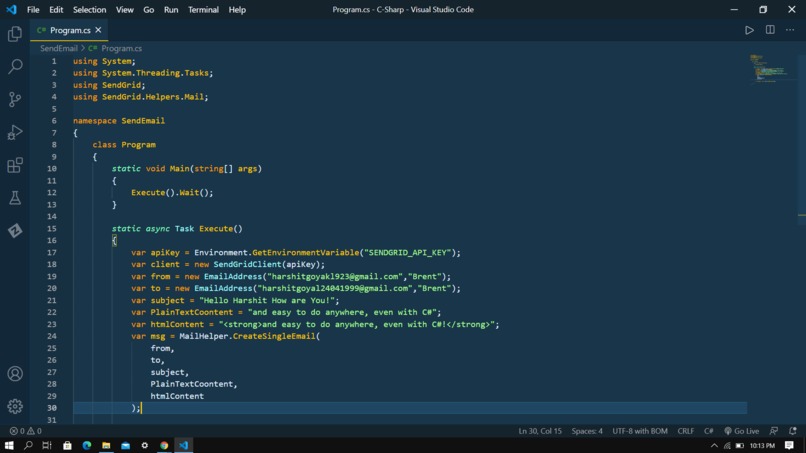Click "harshitgoyakl923@gmail.com" string on line 19
Screen dimensions: 806x453
(335, 276)
